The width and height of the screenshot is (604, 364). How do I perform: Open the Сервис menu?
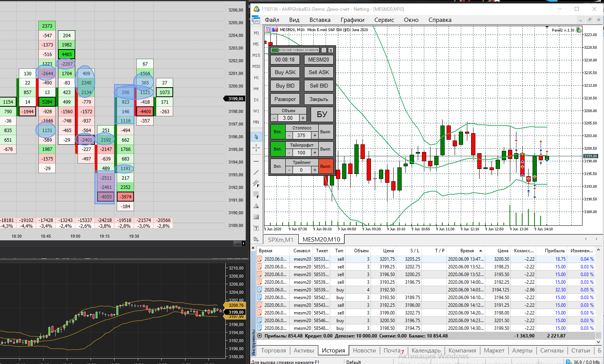click(384, 20)
